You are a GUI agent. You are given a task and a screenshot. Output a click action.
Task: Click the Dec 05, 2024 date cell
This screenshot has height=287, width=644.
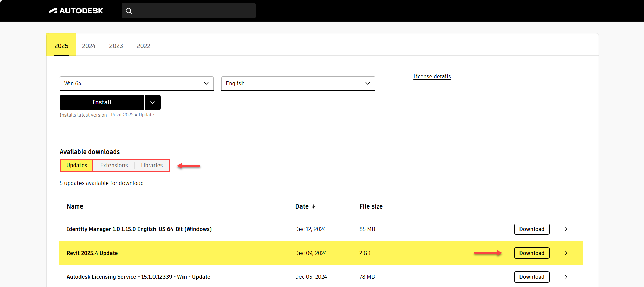(x=311, y=277)
